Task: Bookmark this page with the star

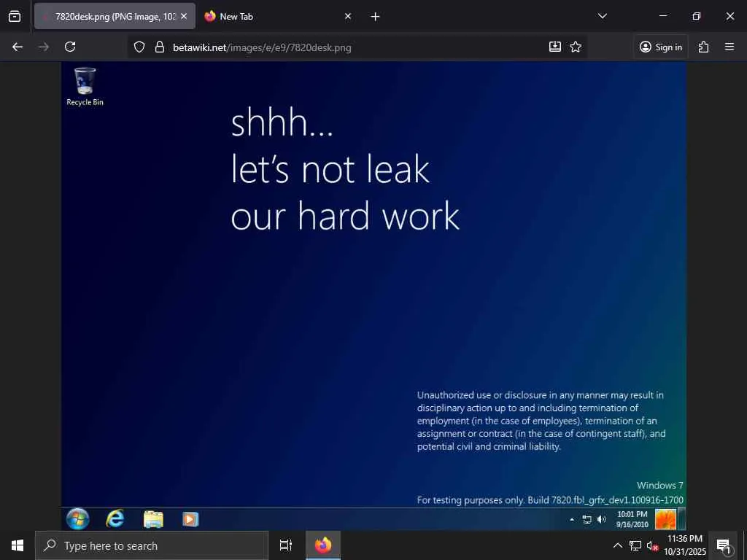Action: coord(576,47)
